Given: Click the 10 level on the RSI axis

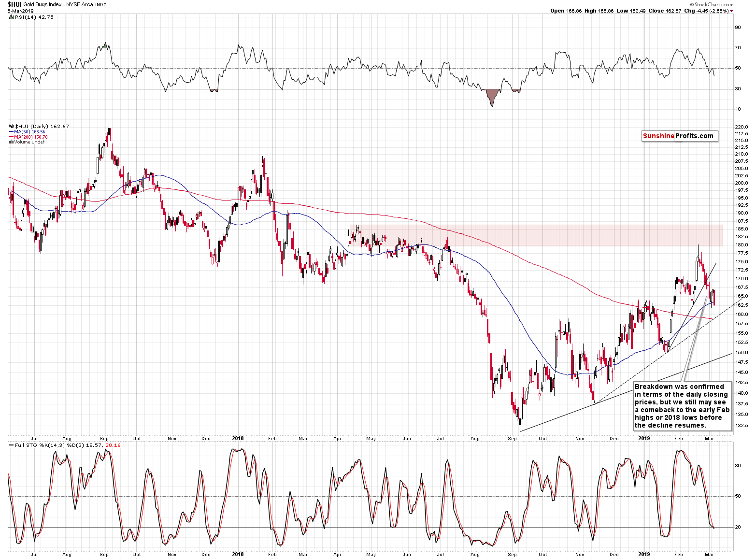Looking at the screenshot, I should 738,109.
